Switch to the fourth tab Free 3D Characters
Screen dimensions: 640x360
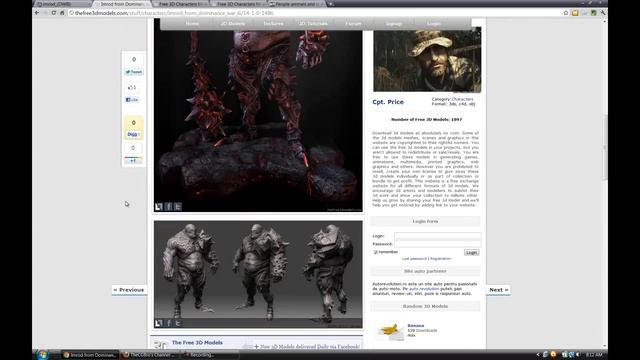238,4
